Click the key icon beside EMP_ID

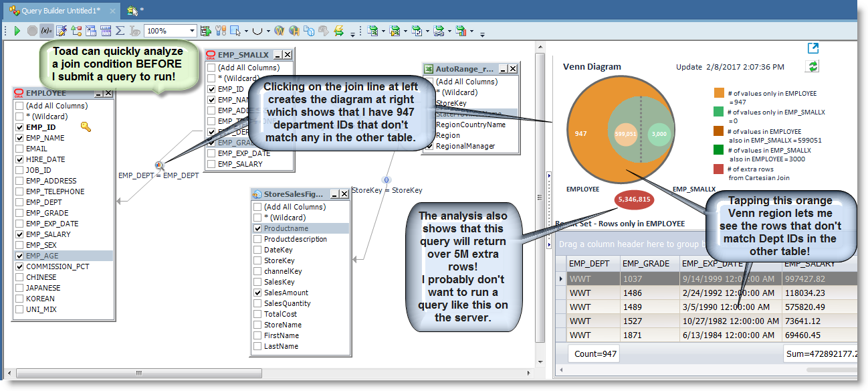pos(86,127)
